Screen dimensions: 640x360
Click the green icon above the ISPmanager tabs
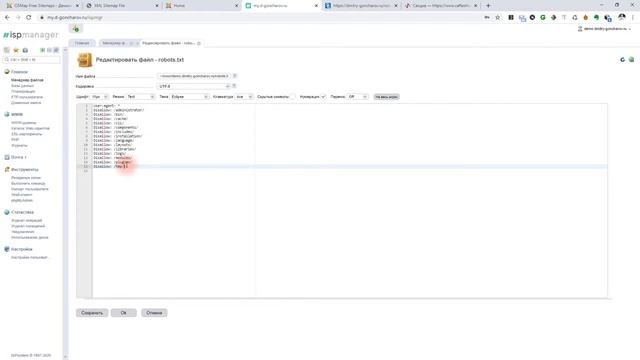[x=76, y=29]
